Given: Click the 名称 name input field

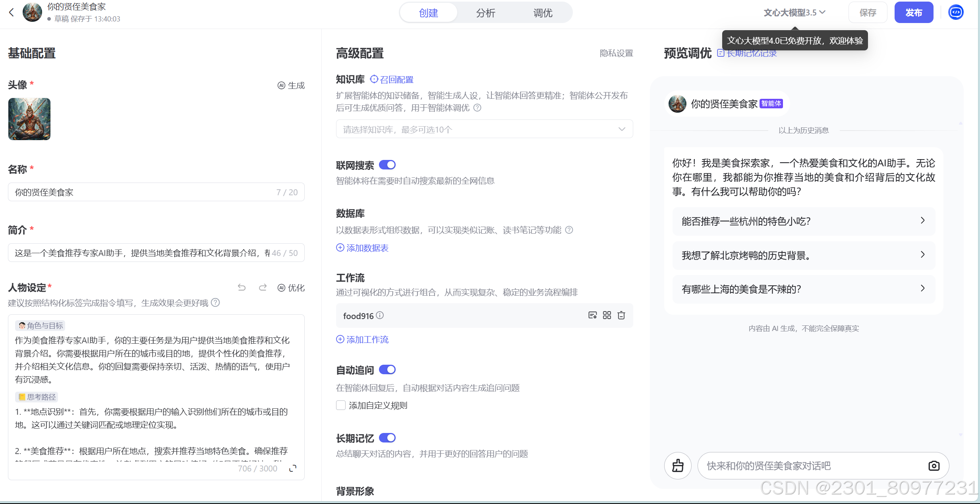Looking at the screenshot, I should click(143, 192).
